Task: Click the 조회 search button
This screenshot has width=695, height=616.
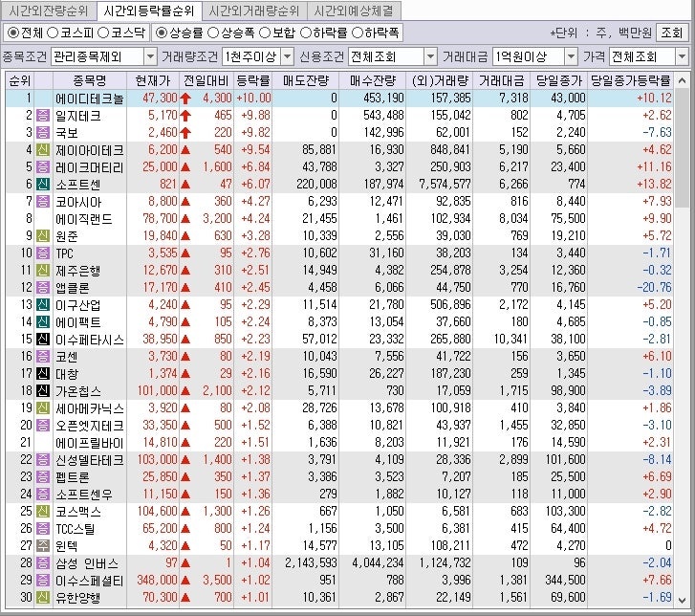Action: point(671,33)
